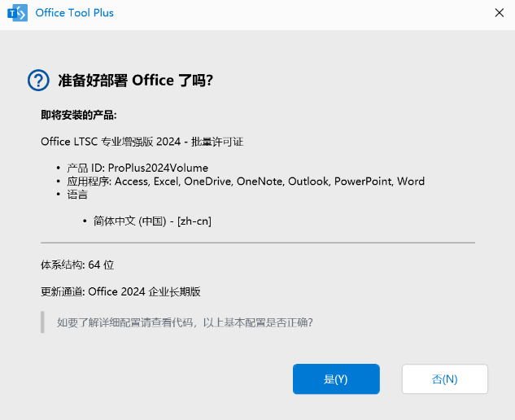The height and width of the screenshot is (420, 515).
Task: Select the 即将安装的产品 label
Action: [x=78, y=115]
